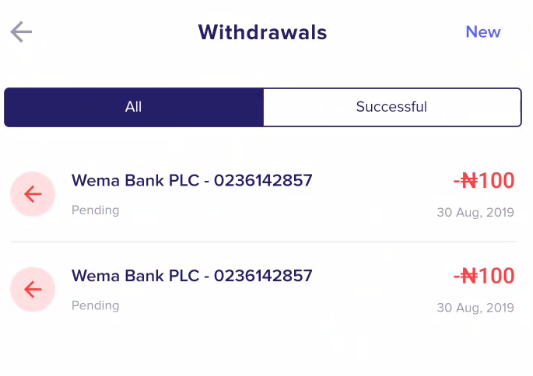The width and height of the screenshot is (533, 376).
Task: Click the word Wema in the first entry
Action: [96, 180]
